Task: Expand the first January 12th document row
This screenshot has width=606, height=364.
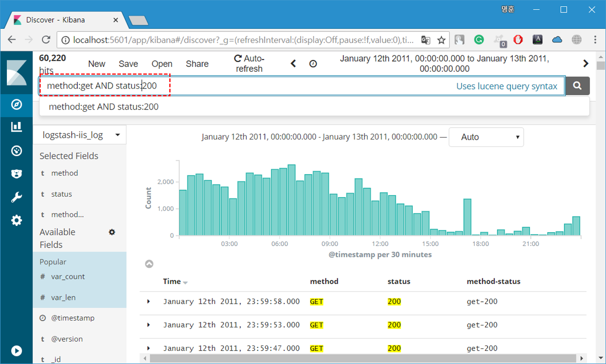Action: coord(148,301)
